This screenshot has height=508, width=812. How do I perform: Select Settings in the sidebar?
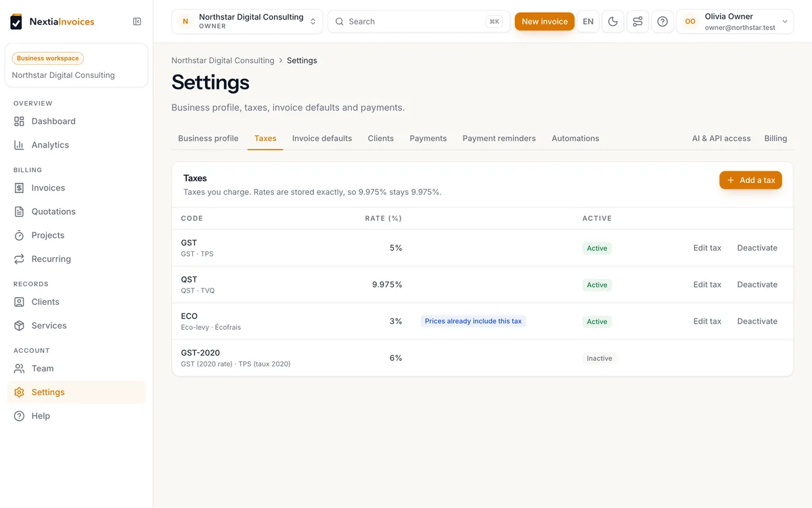click(x=76, y=392)
